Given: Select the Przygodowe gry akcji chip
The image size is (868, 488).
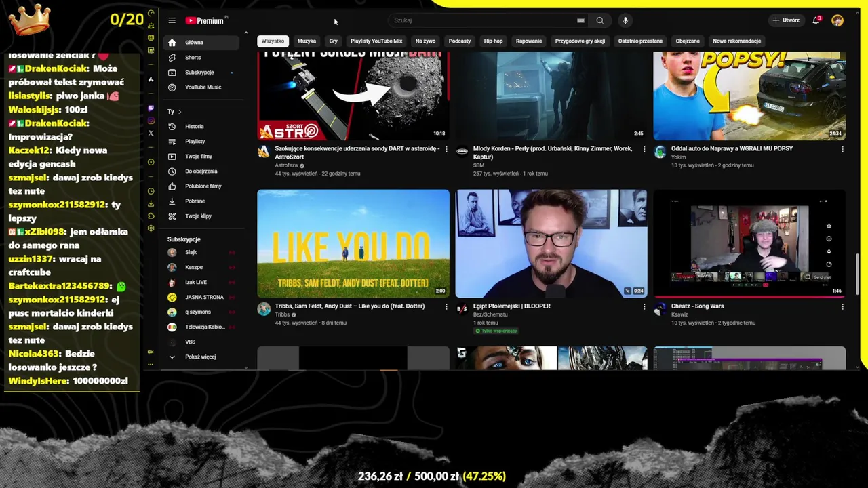Looking at the screenshot, I should pyautogui.click(x=580, y=41).
